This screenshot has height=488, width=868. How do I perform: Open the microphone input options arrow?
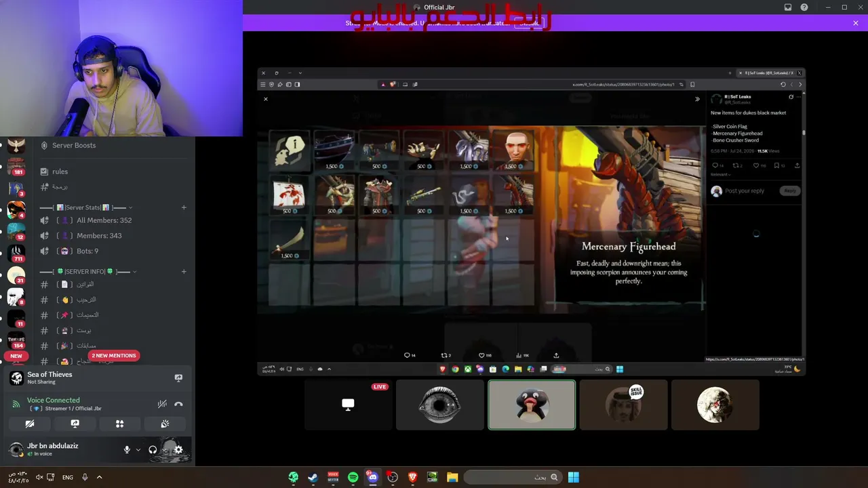tap(138, 449)
